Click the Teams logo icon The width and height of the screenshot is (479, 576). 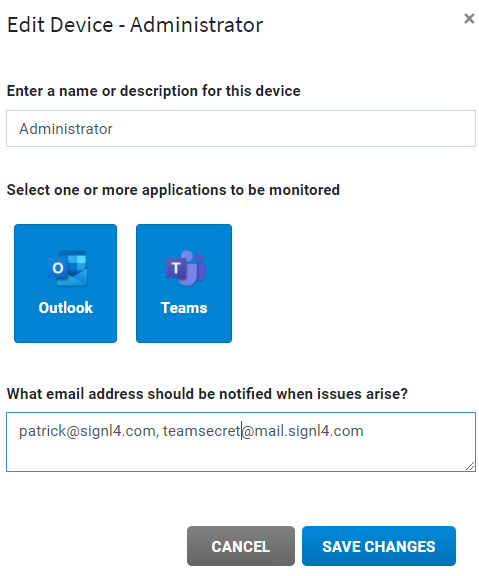(186, 268)
